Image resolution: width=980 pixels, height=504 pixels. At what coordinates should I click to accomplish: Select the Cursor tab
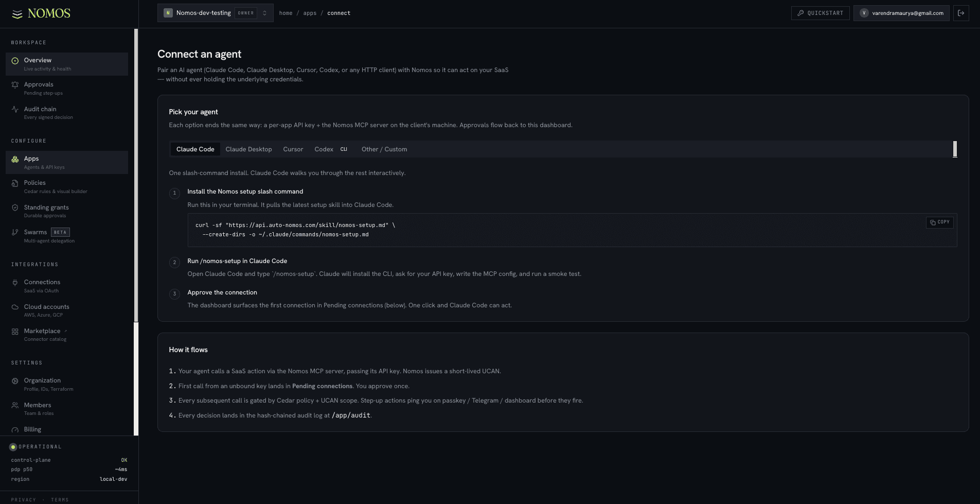pos(293,149)
